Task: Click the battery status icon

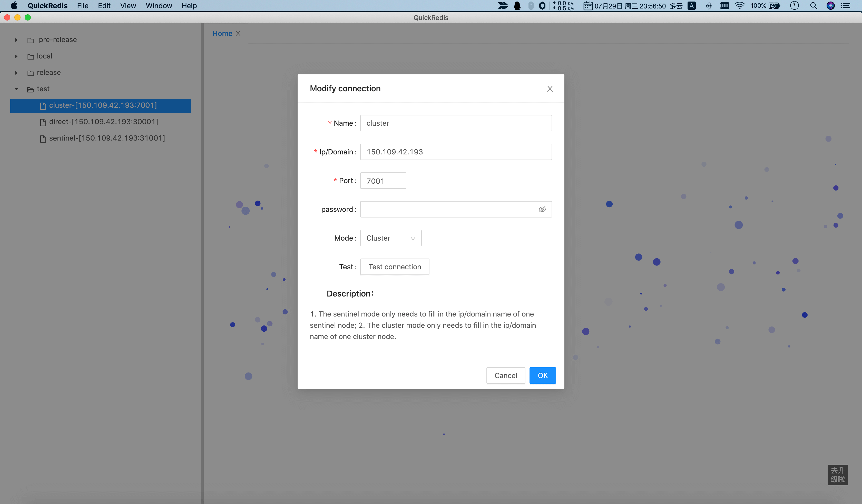Action: coord(774,6)
